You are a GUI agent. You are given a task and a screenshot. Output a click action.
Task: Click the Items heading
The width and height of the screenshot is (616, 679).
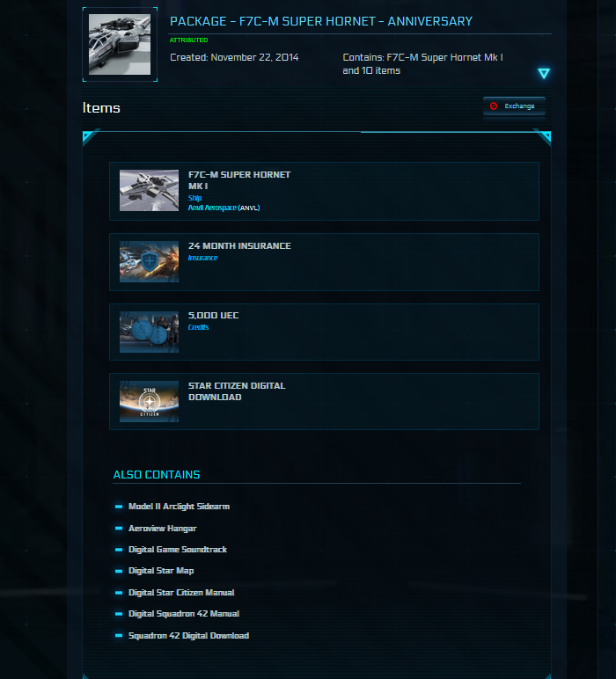point(101,108)
